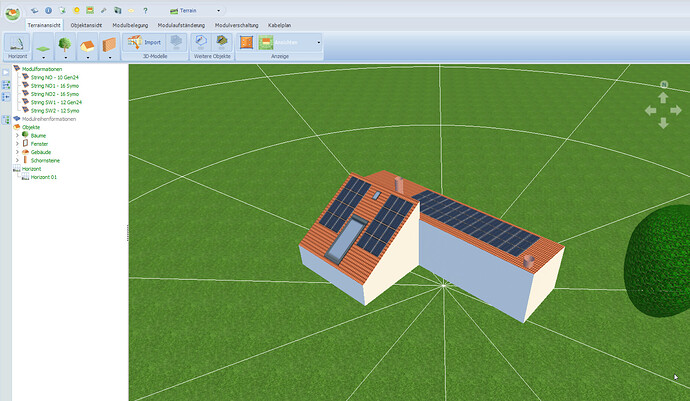Switch to the Objektansicht tab
The image size is (690, 401).
[x=86, y=26]
